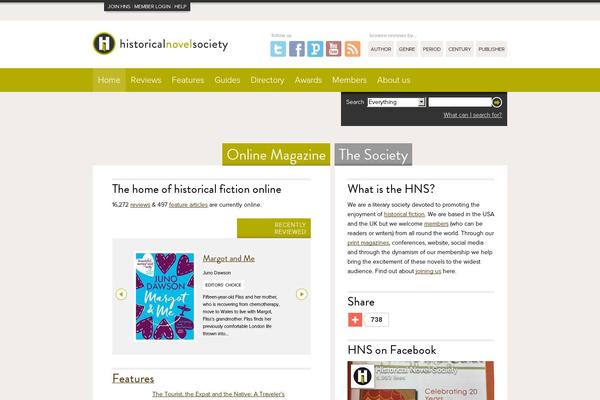Viewport: 600px width, 400px height.
Task: Open the Features section heading link
Action: [x=133, y=379]
